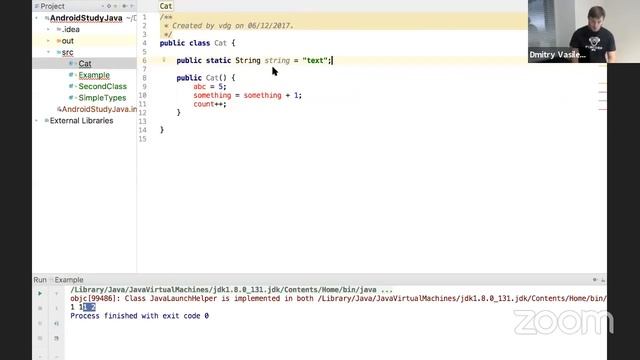This screenshot has width=640, height=360.
Task: Click the up-arrow icon in Run toolbar
Action: 56,293
